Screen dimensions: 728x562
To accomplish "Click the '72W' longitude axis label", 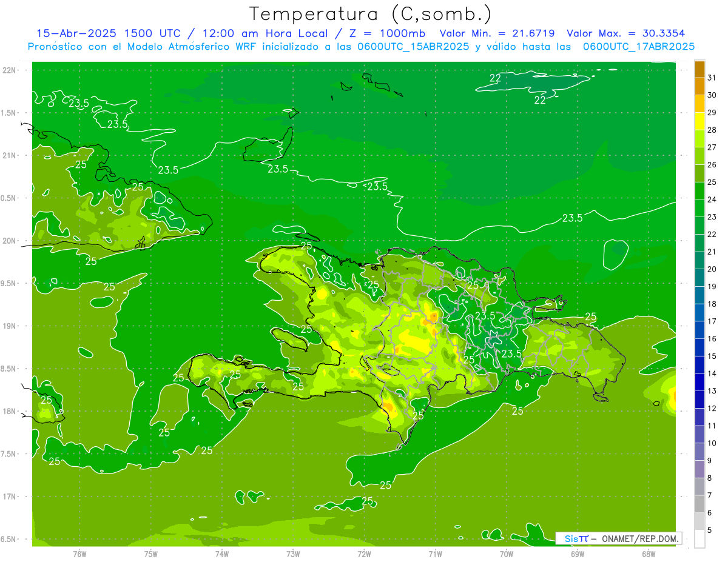I will coord(364,554).
